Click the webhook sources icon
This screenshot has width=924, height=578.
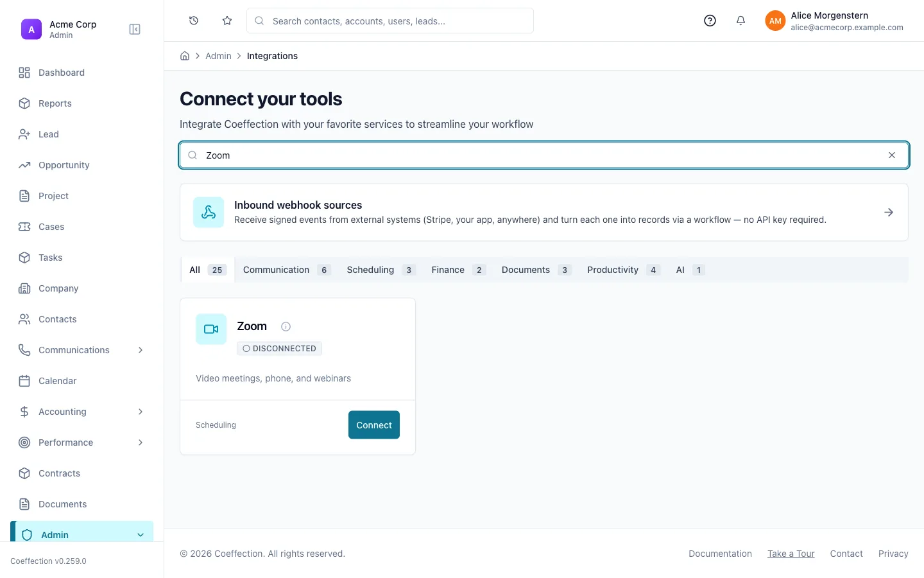point(209,213)
